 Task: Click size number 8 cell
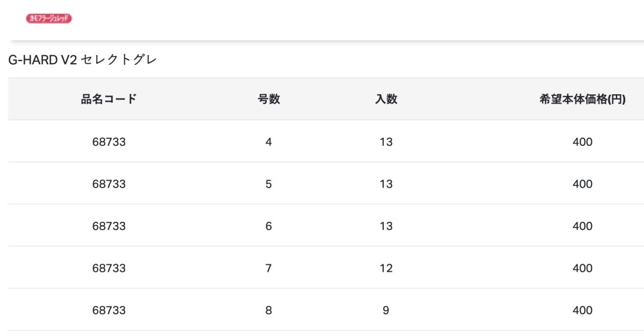pyautogui.click(x=269, y=311)
